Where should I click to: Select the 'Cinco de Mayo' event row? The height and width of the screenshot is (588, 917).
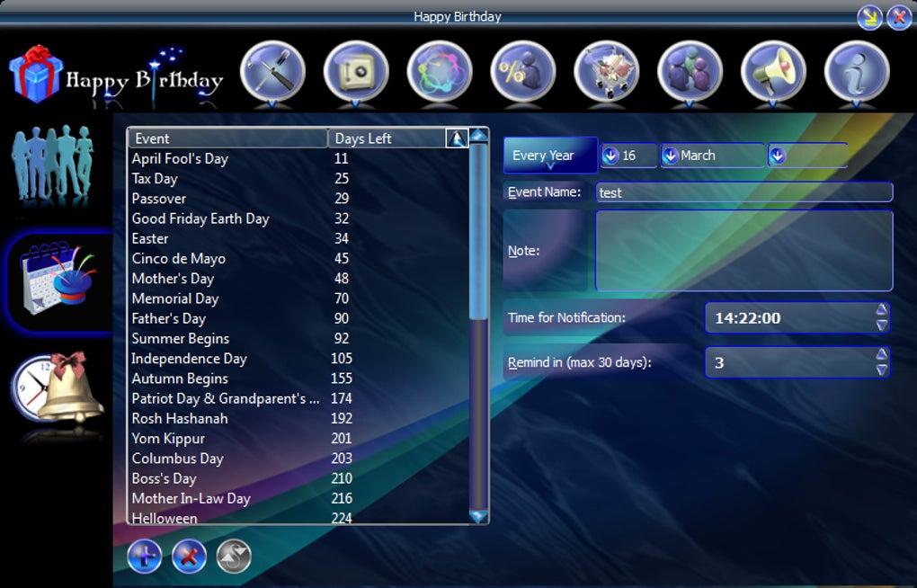298,258
